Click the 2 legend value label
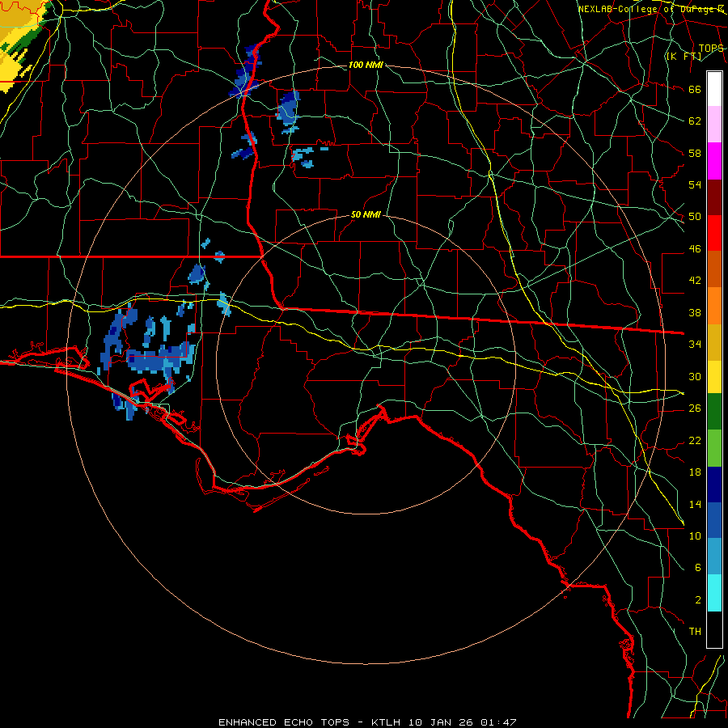The width and height of the screenshot is (728, 728). tap(698, 600)
